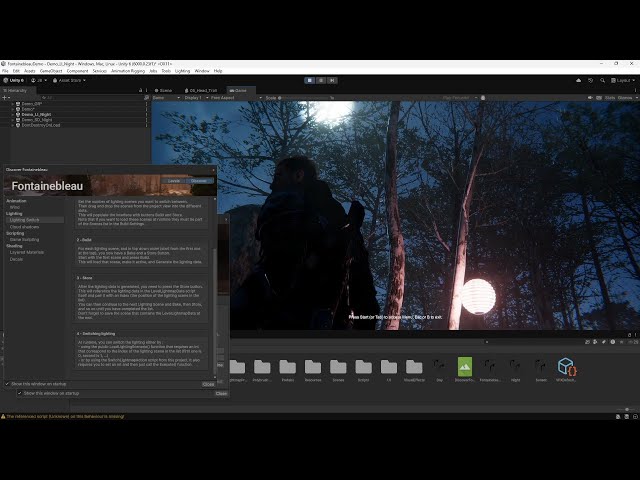Select Decals in the sidebar
This screenshot has width=640, height=480.
[x=16, y=259]
